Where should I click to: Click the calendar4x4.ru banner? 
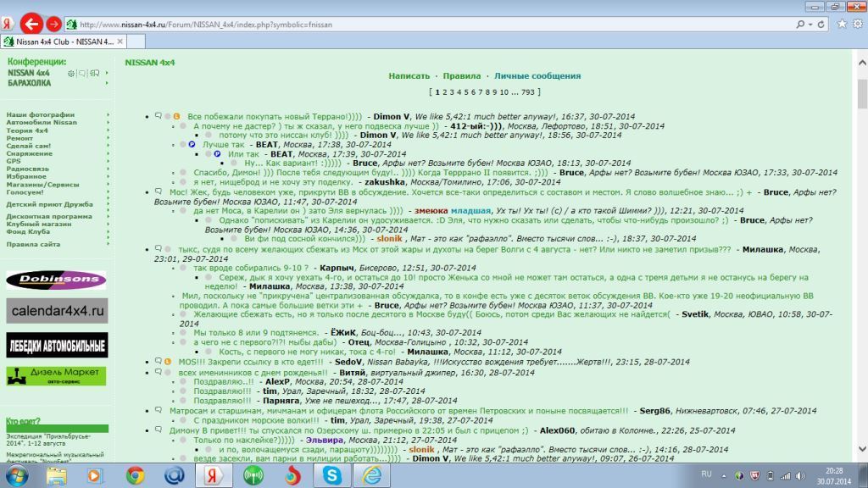[x=57, y=311]
